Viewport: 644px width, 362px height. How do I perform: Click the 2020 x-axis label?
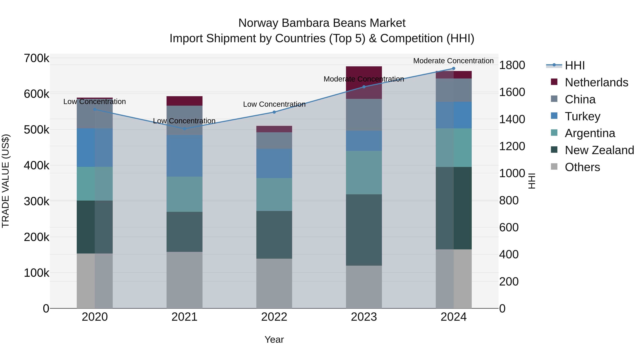pos(95,317)
